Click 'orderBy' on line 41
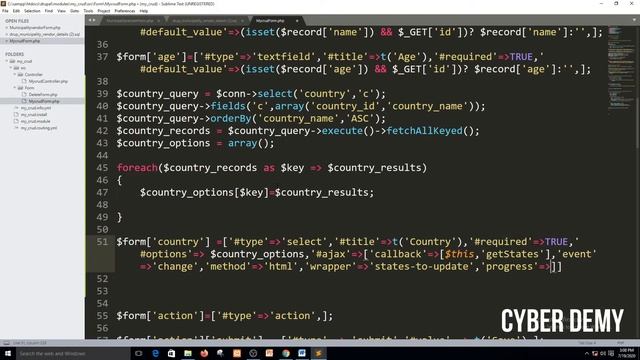 [x=231, y=118]
